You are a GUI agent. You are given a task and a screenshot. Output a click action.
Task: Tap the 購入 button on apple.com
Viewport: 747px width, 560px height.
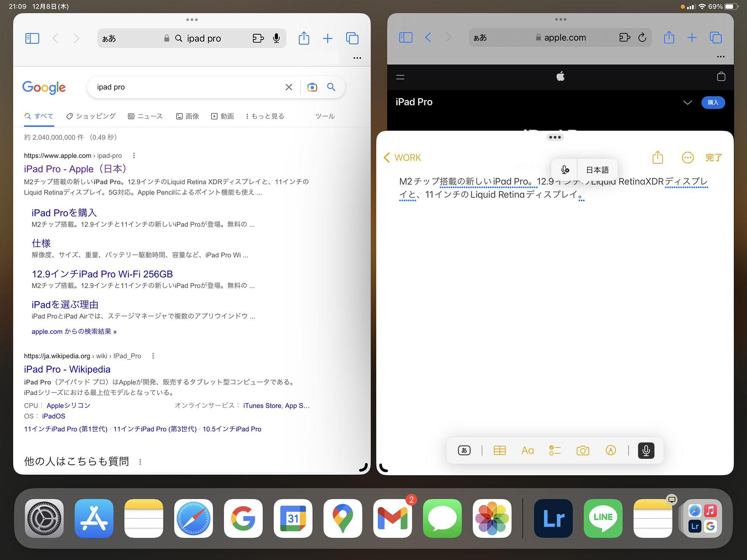pos(713,102)
